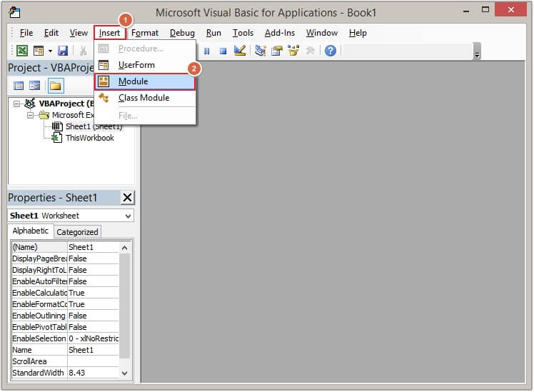Collapse the Microsoft Excel Objects folder
This screenshot has height=392, width=534.
(x=31, y=115)
